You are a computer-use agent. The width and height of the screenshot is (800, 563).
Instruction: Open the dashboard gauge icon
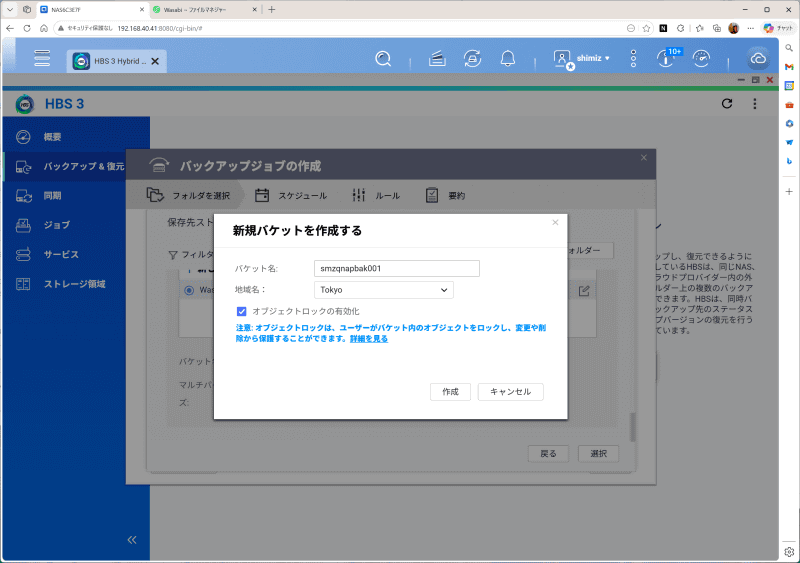pos(702,59)
